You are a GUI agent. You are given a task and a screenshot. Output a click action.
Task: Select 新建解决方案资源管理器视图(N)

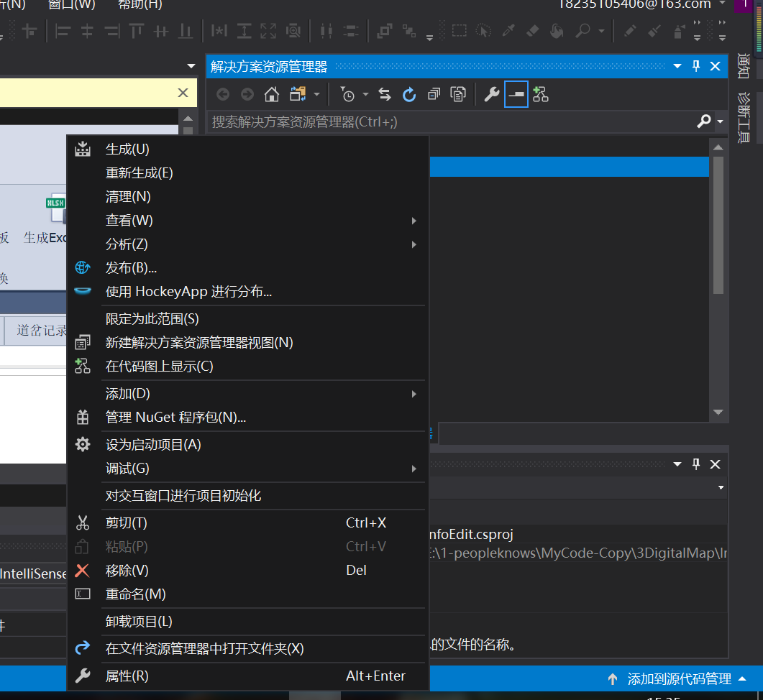pos(248,343)
